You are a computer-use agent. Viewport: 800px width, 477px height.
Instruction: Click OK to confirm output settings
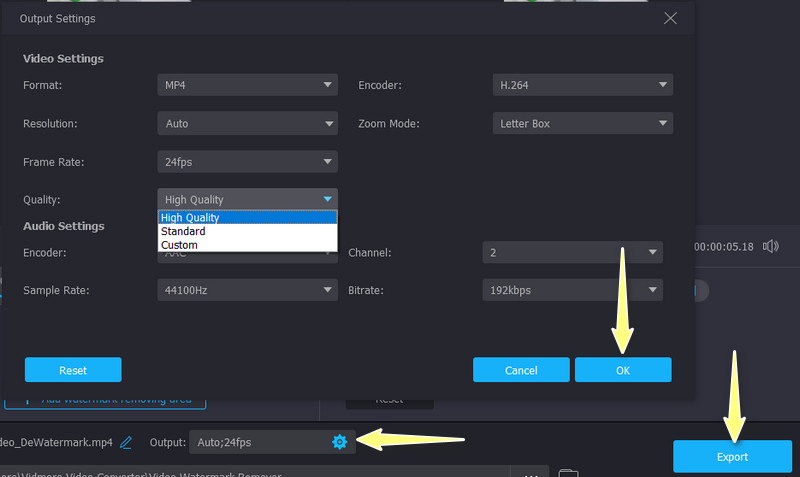[622, 370]
